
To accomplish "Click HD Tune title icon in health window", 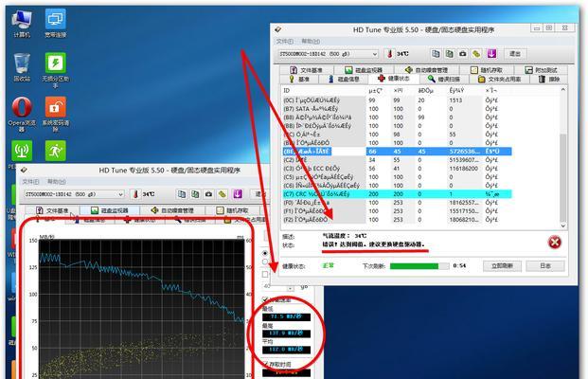I will [x=277, y=29].
